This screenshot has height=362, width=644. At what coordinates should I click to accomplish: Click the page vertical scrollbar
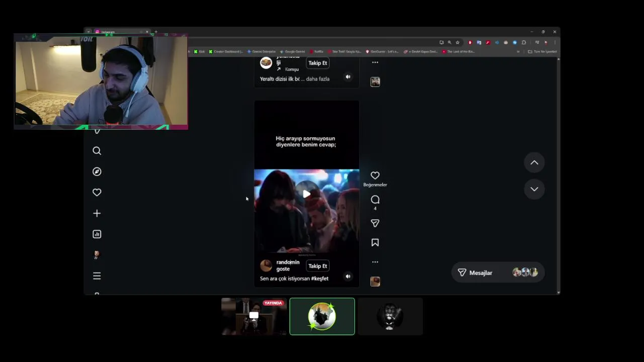[x=558, y=175]
